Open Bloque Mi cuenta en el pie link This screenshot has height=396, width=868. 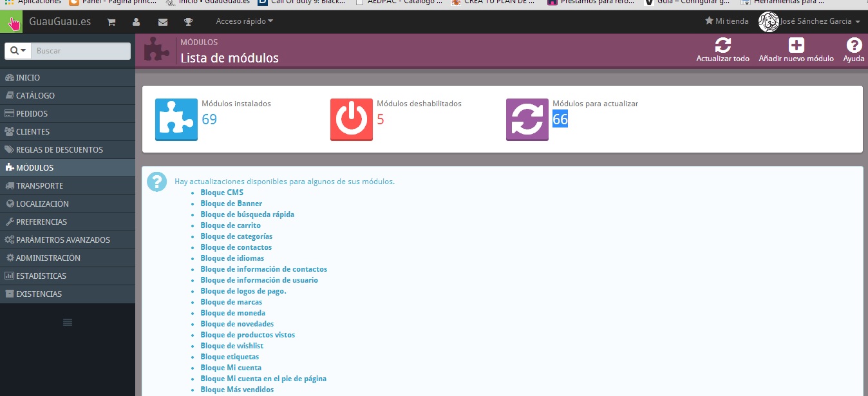263,379
